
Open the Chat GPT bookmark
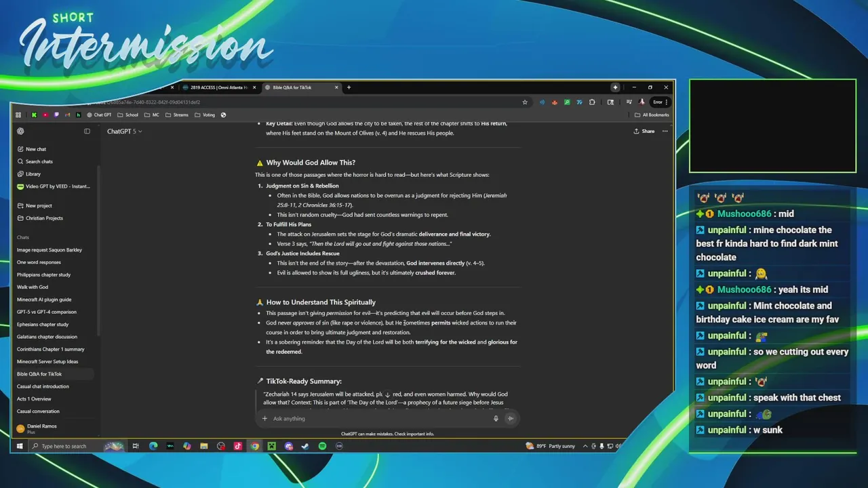100,115
